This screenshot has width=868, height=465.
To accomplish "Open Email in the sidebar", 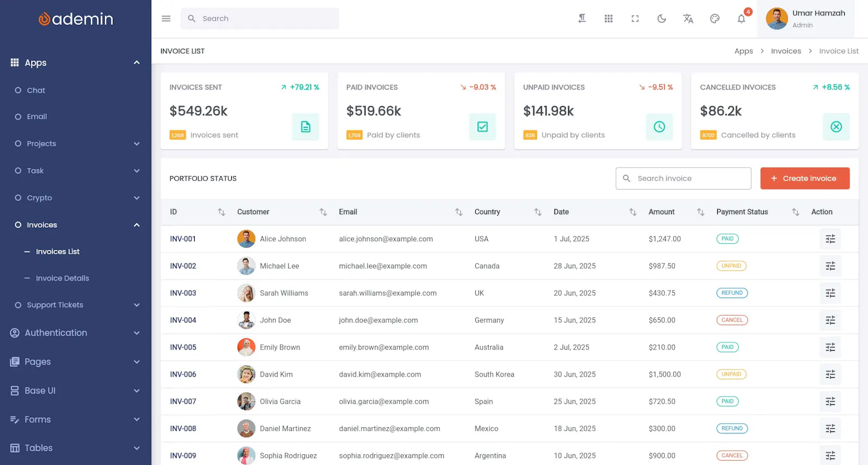I will (37, 117).
